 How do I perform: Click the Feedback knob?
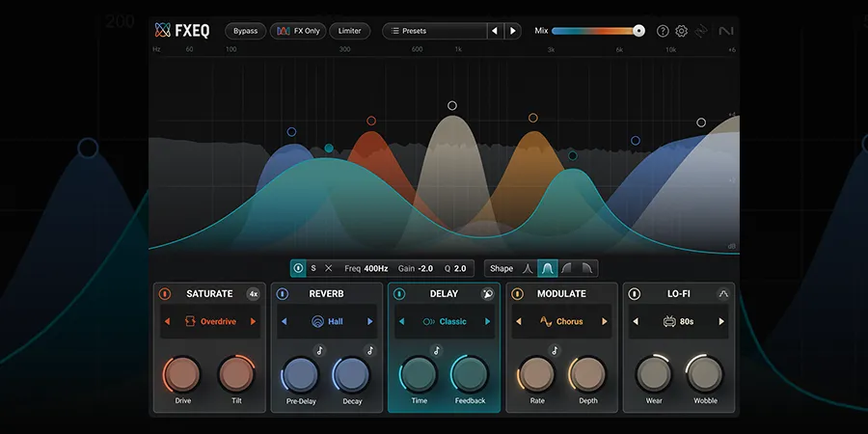[x=470, y=374]
